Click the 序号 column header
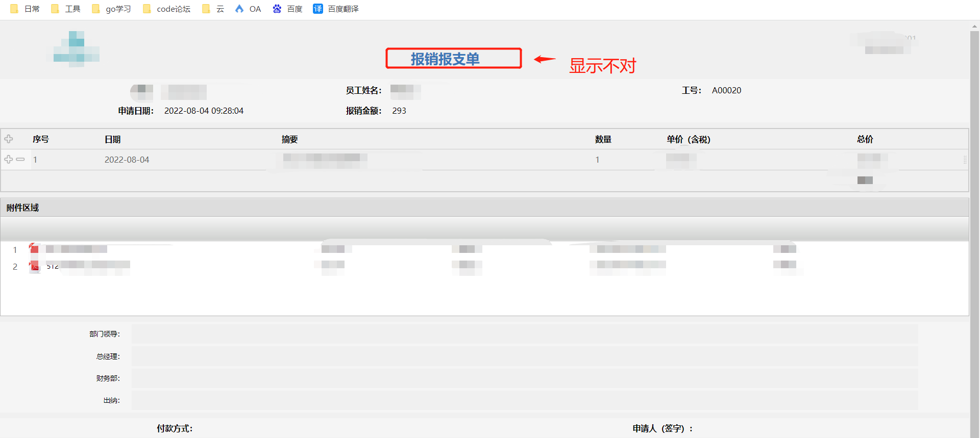The height and width of the screenshot is (438, 980). click(x=41, y=139)
